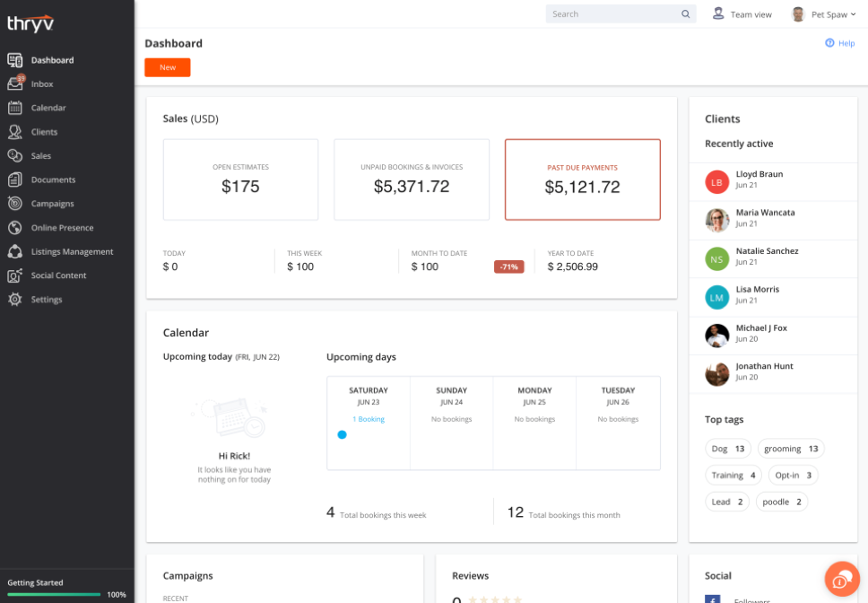The width and height of the screenshot is (868, 603).
Task: Open the Campaigns target icon
Action: (x=15, y=203)
